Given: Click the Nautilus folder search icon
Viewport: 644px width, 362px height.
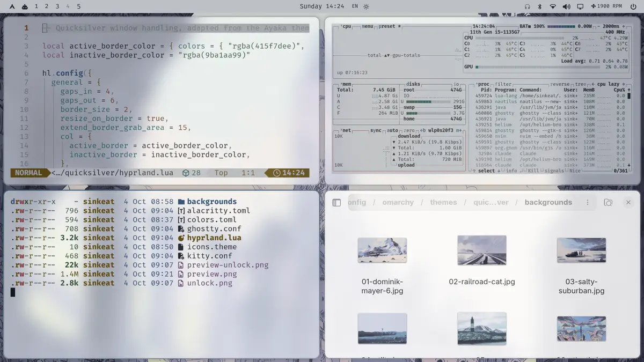Looking at the screenshot, I should point(608,203).
